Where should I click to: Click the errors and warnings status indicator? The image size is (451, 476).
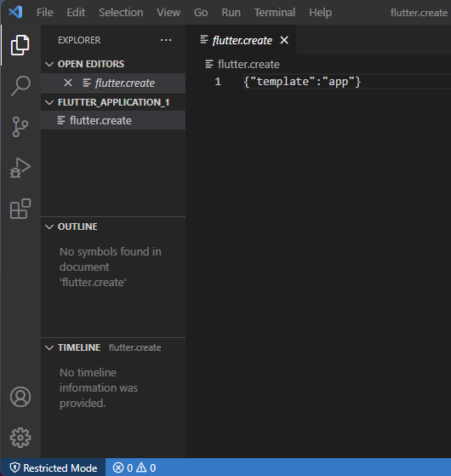(134, 467)
